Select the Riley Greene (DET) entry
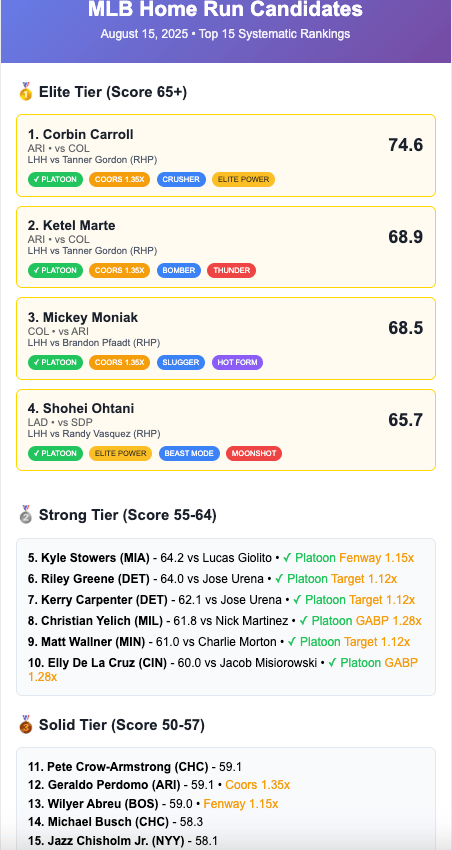 tap(88, 578)
